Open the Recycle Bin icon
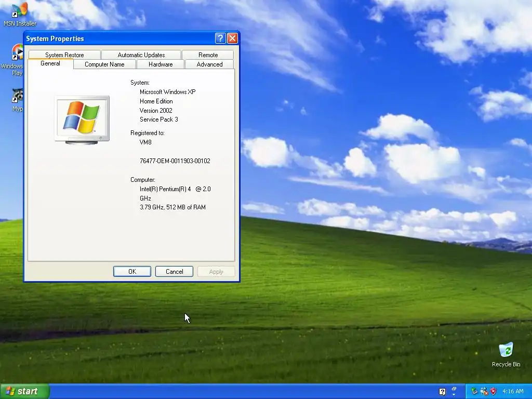This screenshot has height=399, width=532. [506, 354]
